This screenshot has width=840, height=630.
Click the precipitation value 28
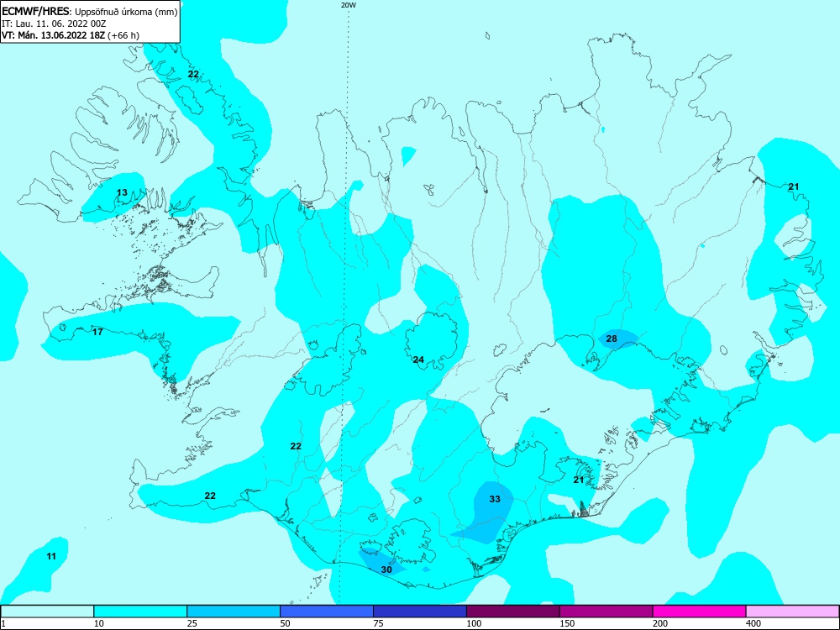coord(612,339)
